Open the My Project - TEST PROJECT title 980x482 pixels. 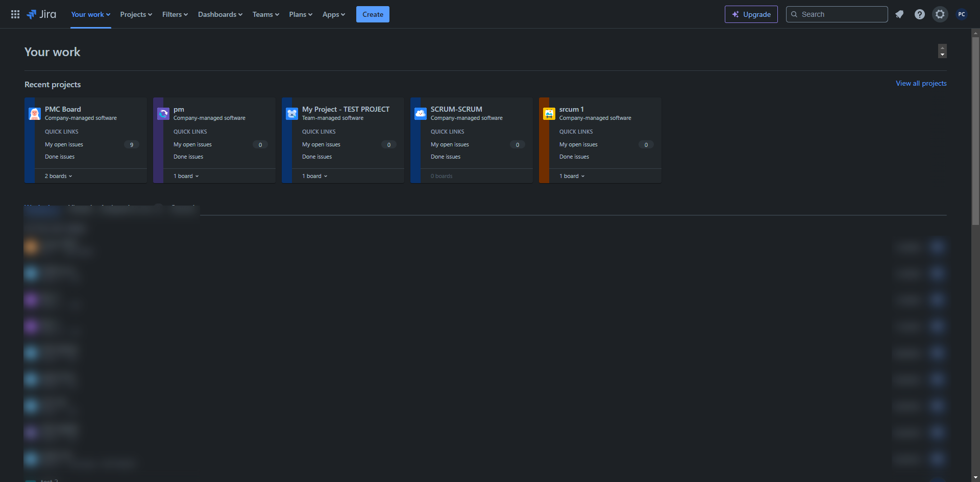tap(346, 109)
